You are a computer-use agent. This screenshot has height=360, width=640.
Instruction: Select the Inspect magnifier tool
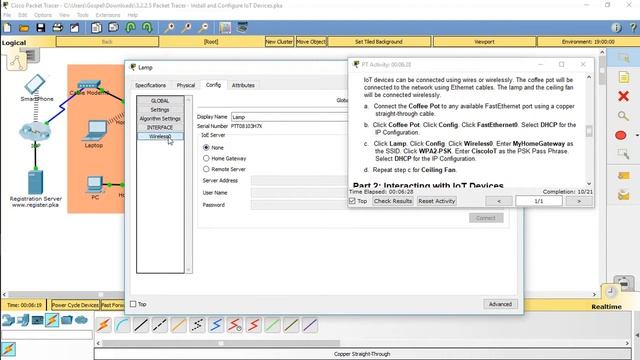tap(623, 116)
